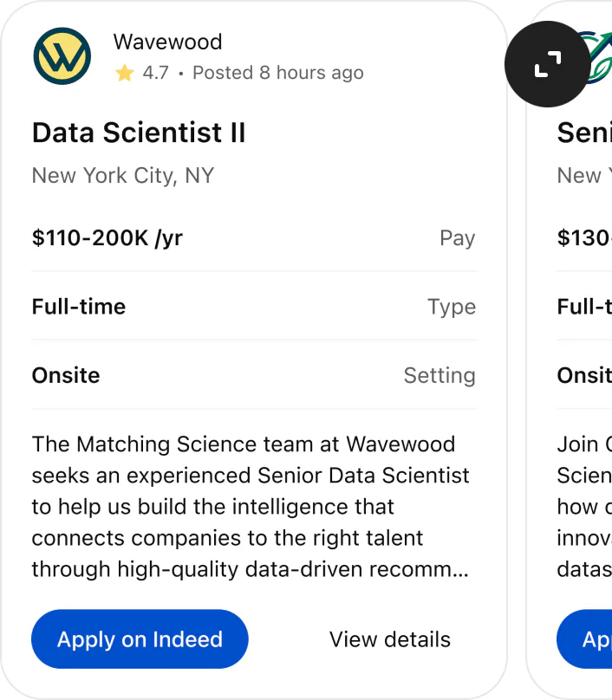This screenshot has width=612, height=700.
Task: Click Apply on Indeed
Action: tap(139, 639)
